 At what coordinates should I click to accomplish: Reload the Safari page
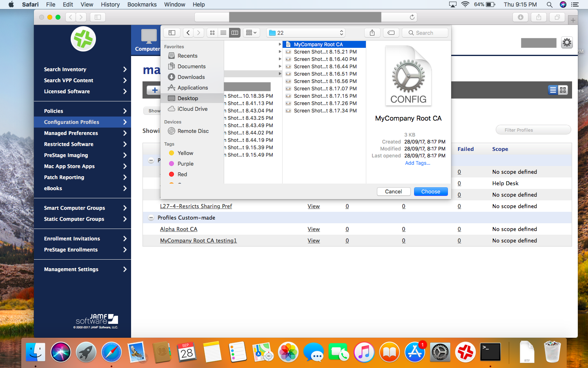coord(412,17)
